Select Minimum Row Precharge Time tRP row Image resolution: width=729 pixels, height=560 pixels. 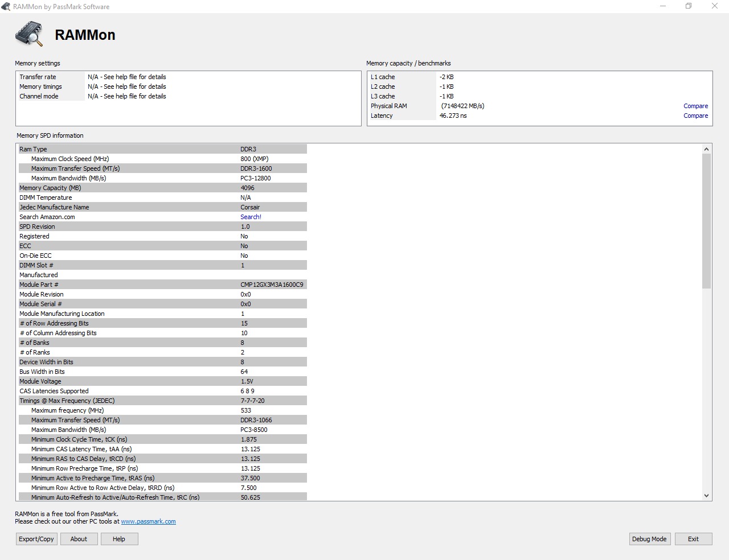tap(163, 468)
